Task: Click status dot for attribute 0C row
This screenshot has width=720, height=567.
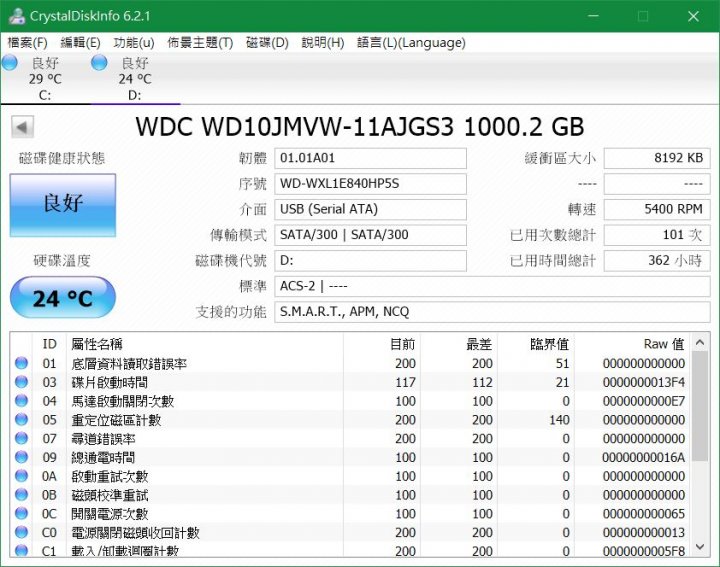Action: pos(21,514)
